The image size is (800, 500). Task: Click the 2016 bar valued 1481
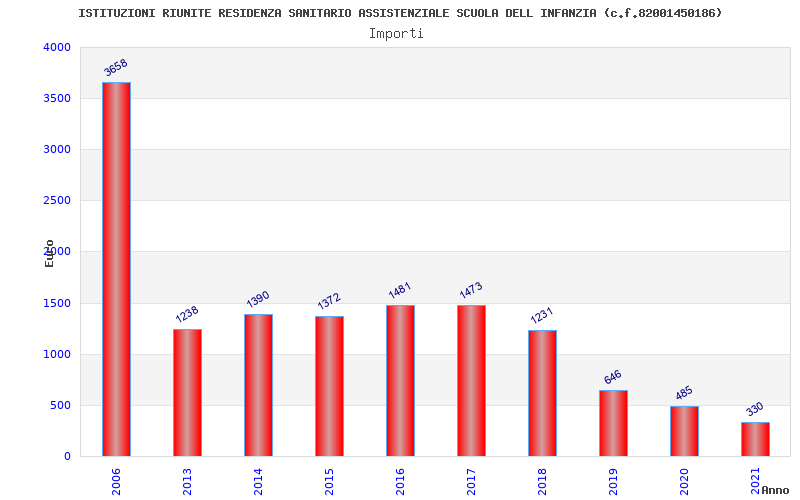[x=400, y=380]
